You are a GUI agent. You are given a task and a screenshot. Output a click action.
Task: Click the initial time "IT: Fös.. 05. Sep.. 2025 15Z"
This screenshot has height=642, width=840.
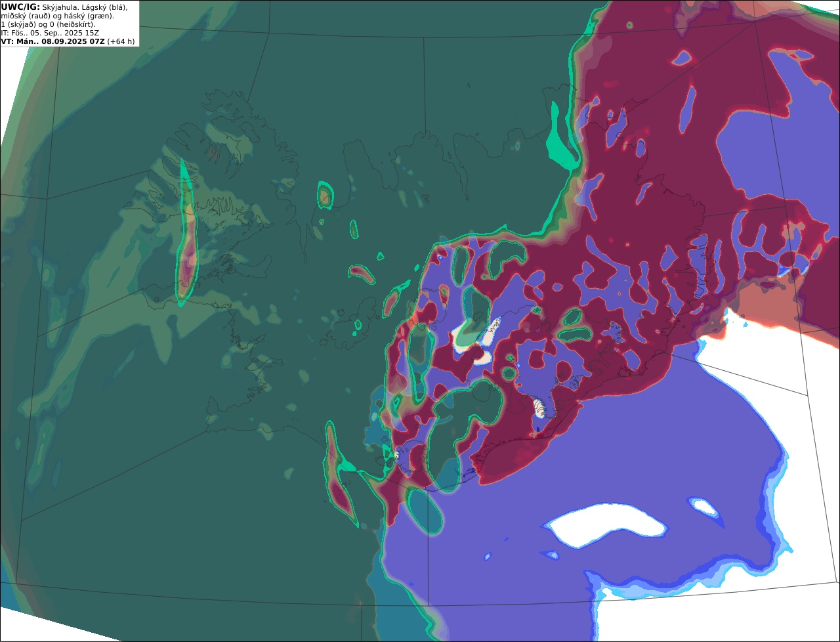[x=50, y=33]
